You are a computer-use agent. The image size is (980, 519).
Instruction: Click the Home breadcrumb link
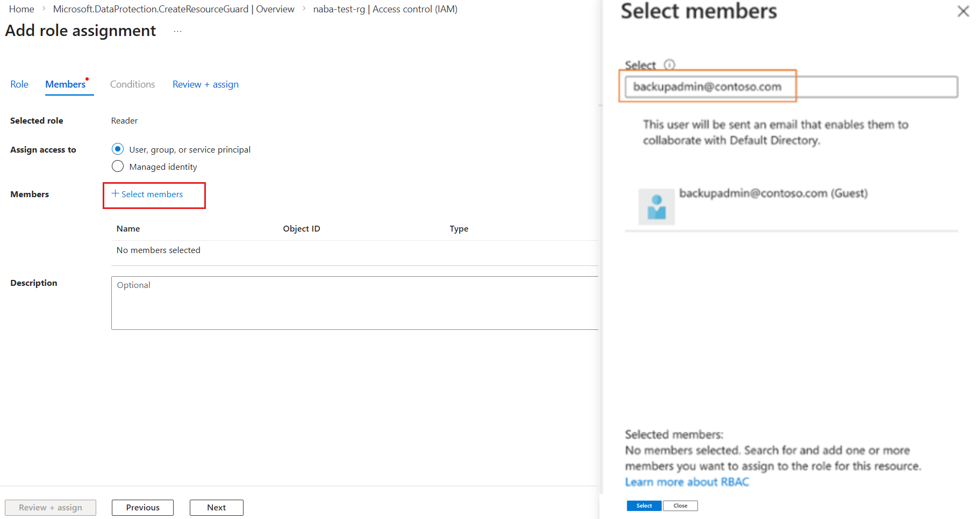22,9
